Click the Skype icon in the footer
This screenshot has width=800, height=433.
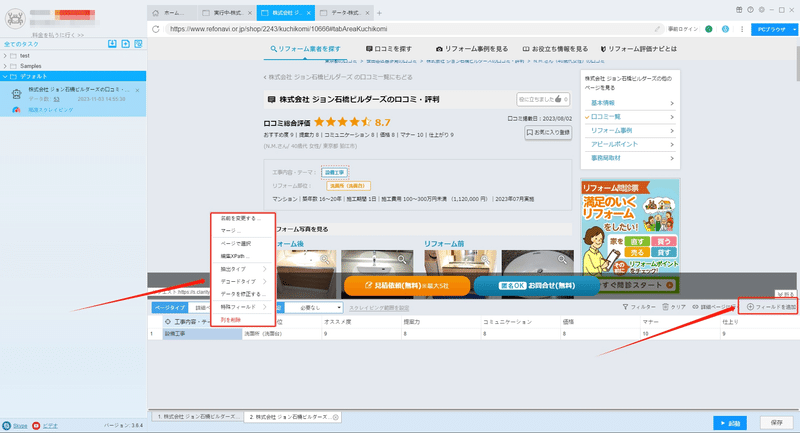[x=7, y=425]
